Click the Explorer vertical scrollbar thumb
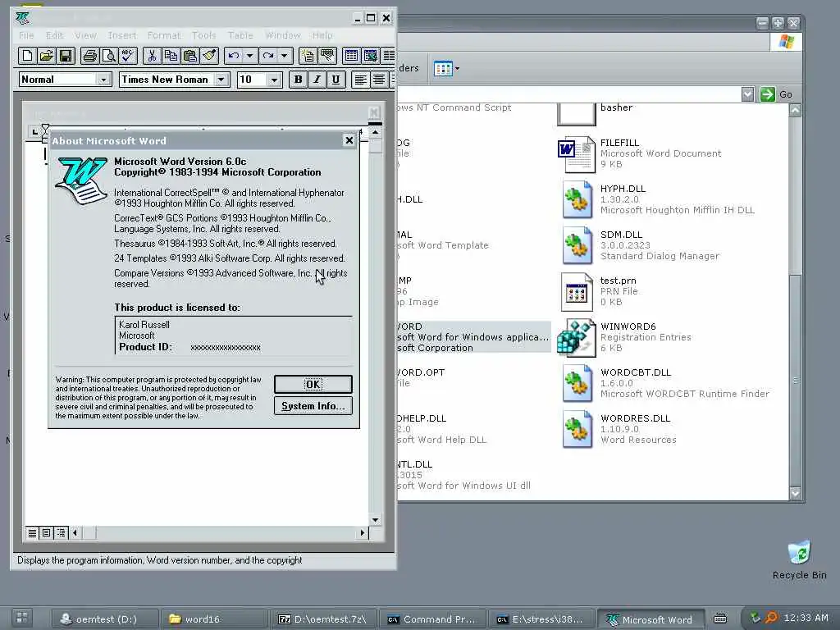The height and width of the screenshot is (630, 840). (x=796, y=381)
